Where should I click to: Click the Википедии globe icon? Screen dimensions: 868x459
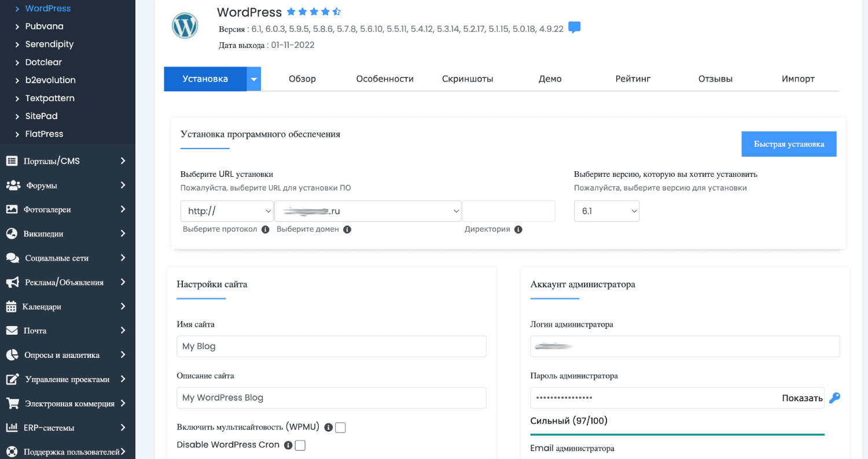coord(12,234)
